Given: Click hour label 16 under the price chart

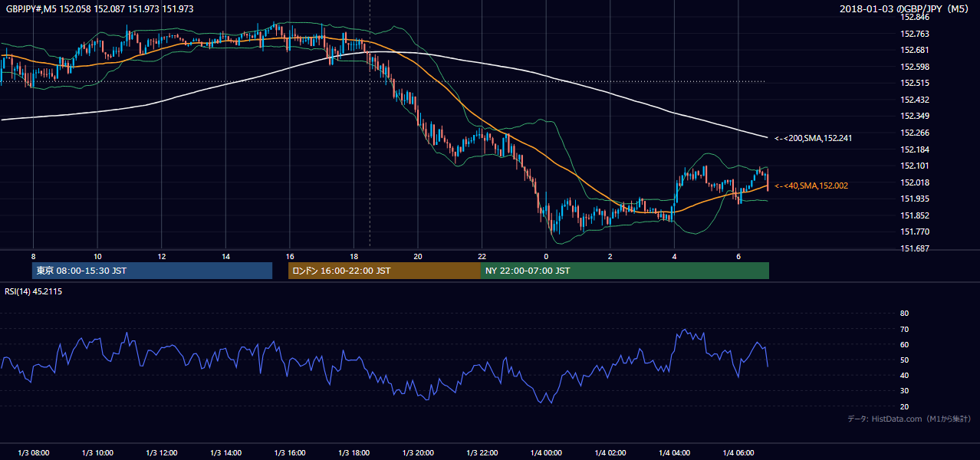Looking at the screenshot, I should pyautogui.click(x=290, y=256).
